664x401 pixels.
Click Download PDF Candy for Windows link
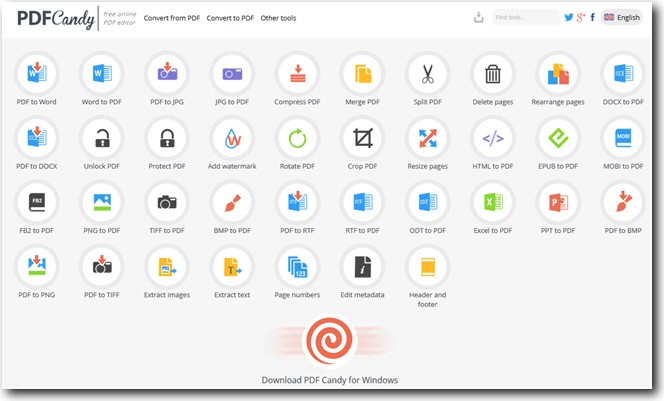[x=330, y=380]
